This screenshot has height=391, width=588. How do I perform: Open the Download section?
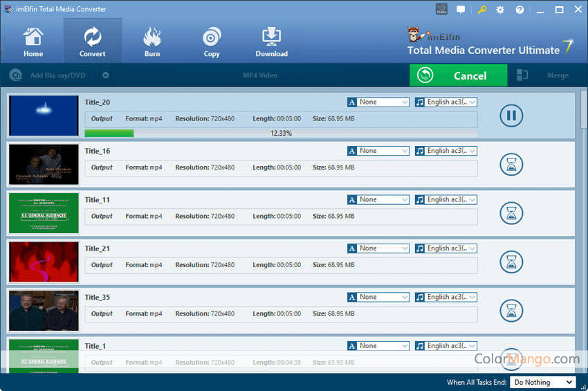[x=271, y=42]
